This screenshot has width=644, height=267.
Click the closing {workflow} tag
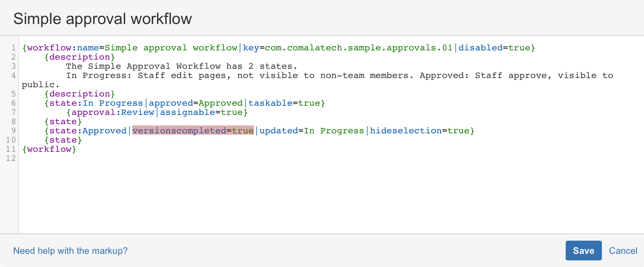49,149
